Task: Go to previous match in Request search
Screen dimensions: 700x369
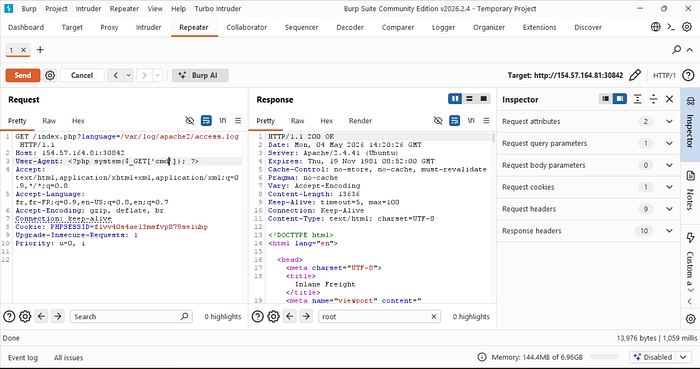Action: coord(42,316)
